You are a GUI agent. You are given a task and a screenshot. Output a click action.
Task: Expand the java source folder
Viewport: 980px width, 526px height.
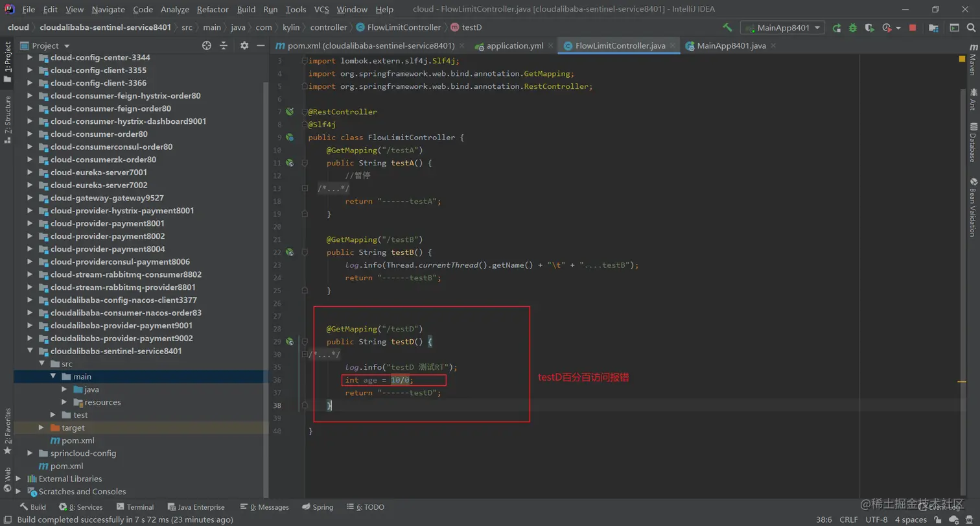[64, 389]
